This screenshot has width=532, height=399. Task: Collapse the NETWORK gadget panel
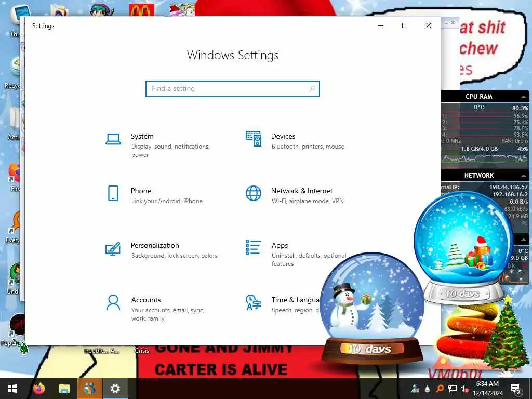[524, 176]
